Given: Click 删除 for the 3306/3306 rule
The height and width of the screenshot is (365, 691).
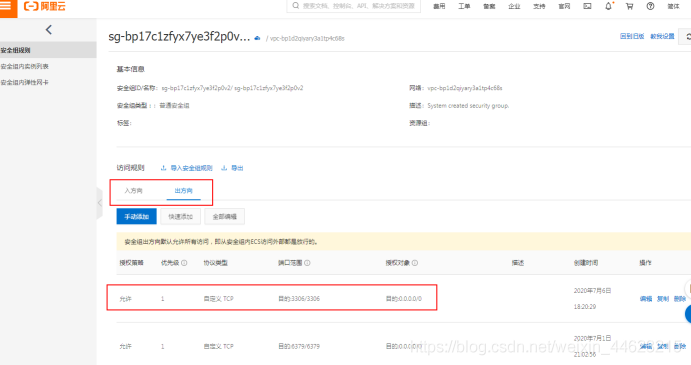Looking at the screenshot, I should click(x=680, y=298).
